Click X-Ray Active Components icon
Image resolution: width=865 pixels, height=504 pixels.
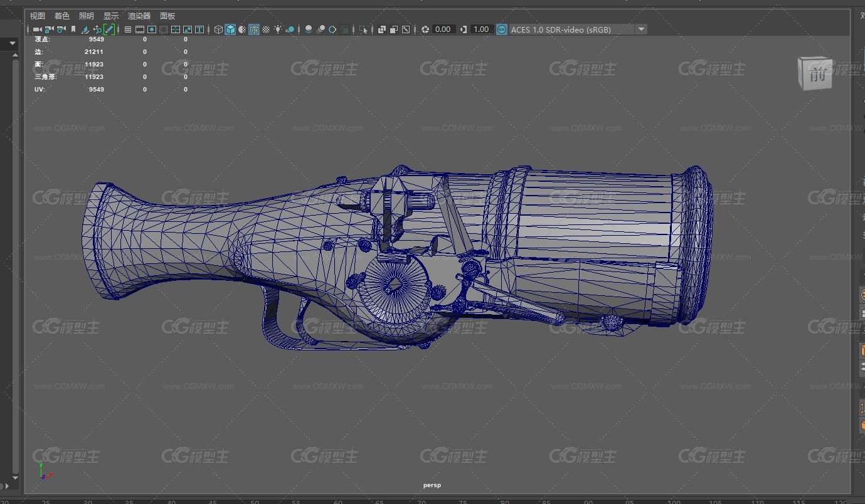point(394,29)
